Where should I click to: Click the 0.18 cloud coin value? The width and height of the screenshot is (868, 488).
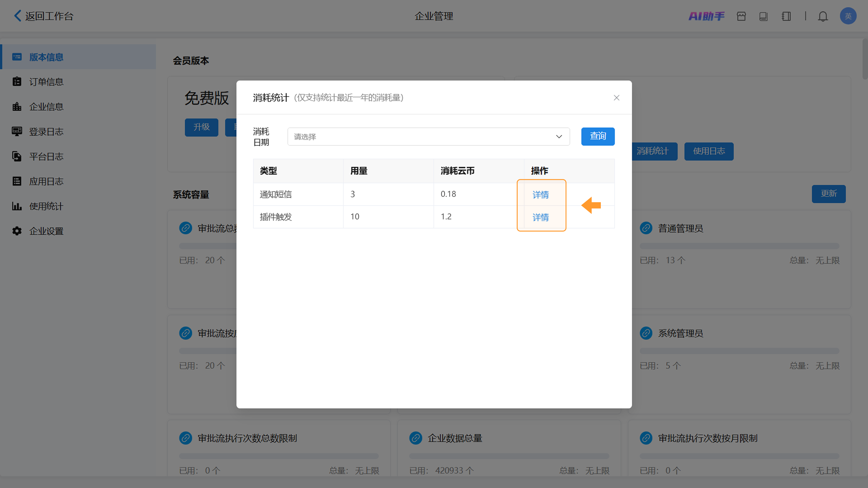click(448, 194)
